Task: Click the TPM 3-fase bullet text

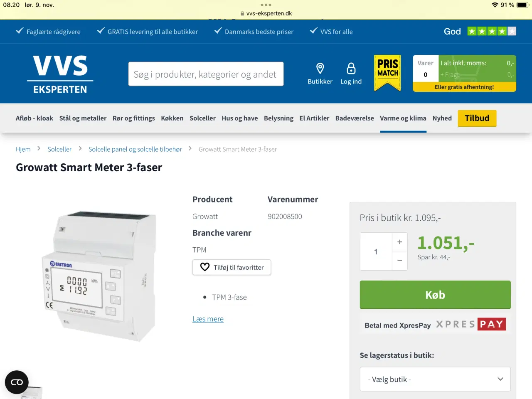Action: point(229,297)
